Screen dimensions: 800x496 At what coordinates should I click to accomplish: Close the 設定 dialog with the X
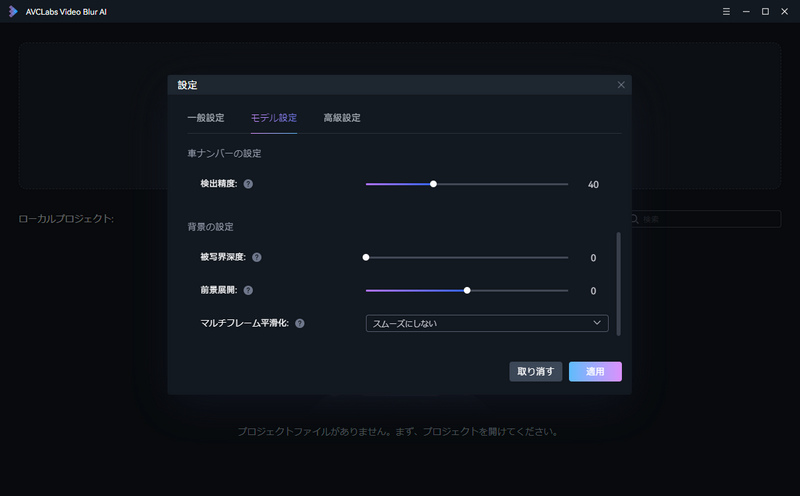(621, 85)
